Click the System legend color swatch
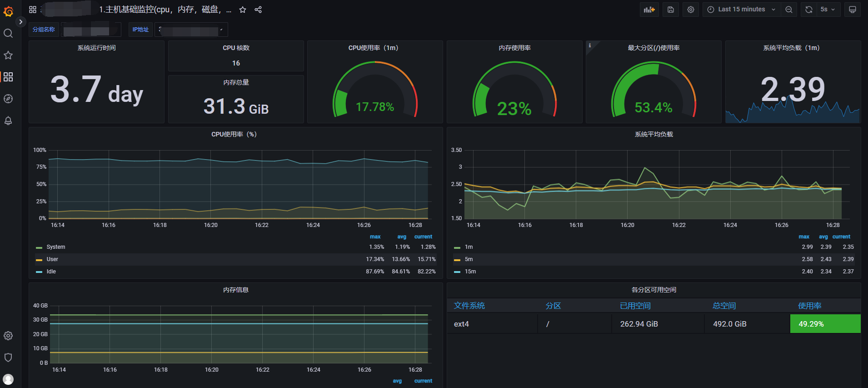This screenshot has width=868, height=388. pyautogui.click(x=39, y=247)
